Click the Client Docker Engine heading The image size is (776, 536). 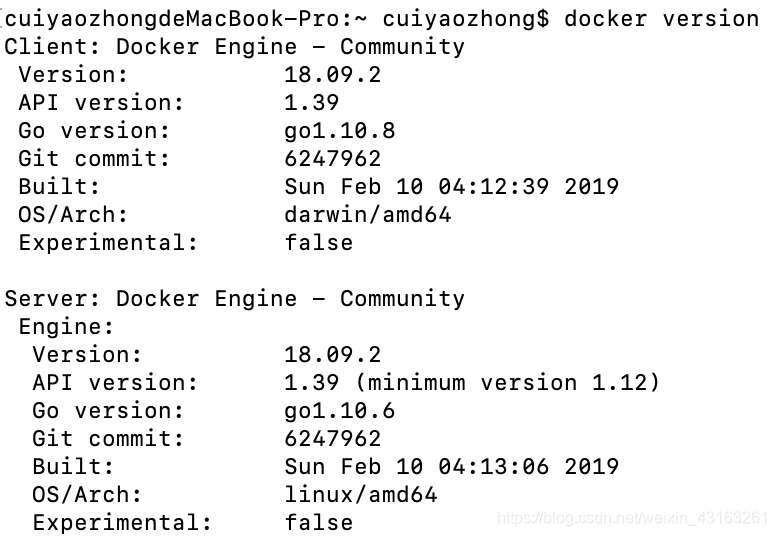click(235, 48)
